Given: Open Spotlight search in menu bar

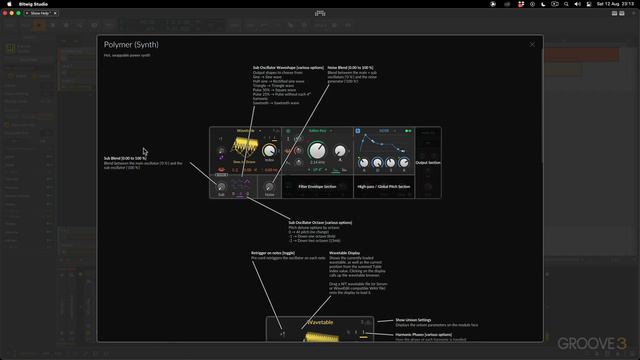Looking at the screenshot, I should coord(566,4).
